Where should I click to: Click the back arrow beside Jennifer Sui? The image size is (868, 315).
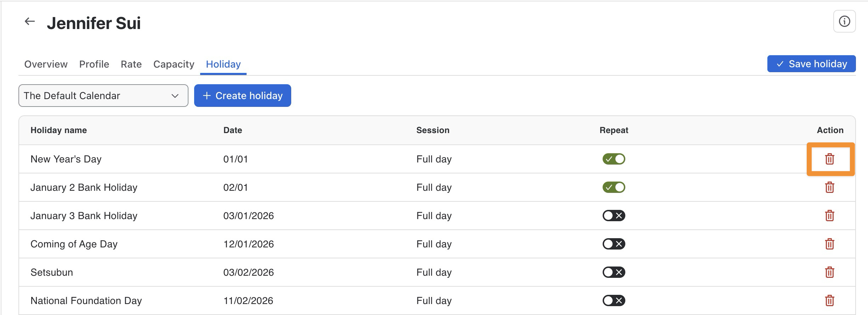point(30,22)
